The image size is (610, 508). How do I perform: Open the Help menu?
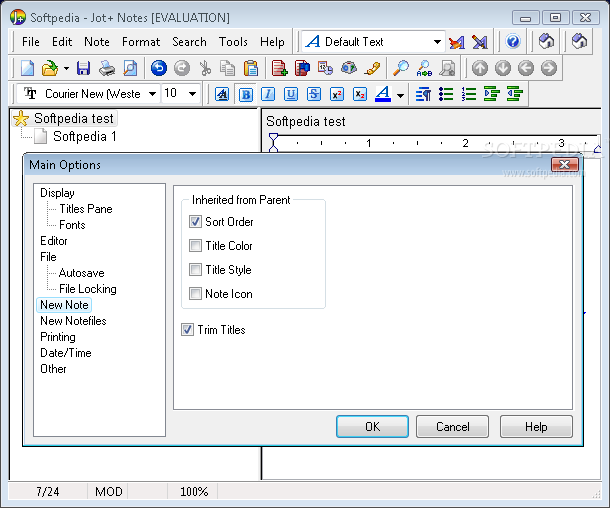tap(272, 42)
